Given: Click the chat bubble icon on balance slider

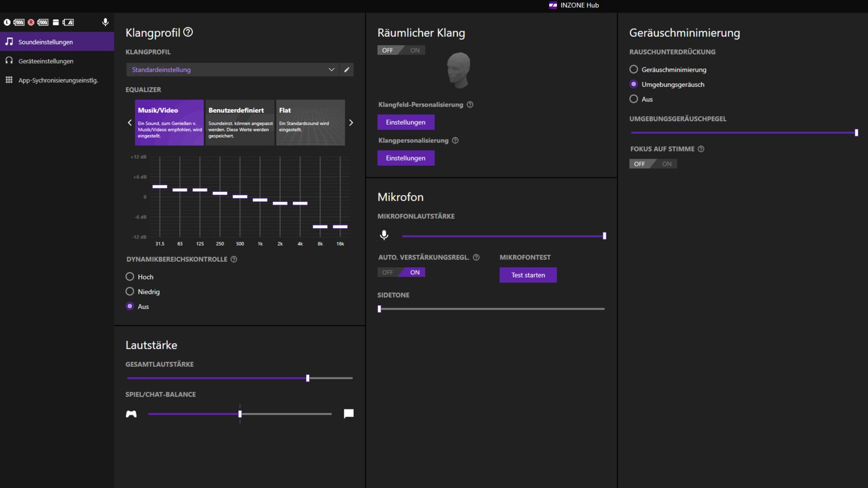Looking at the screenshot, I should click(348, 414).
